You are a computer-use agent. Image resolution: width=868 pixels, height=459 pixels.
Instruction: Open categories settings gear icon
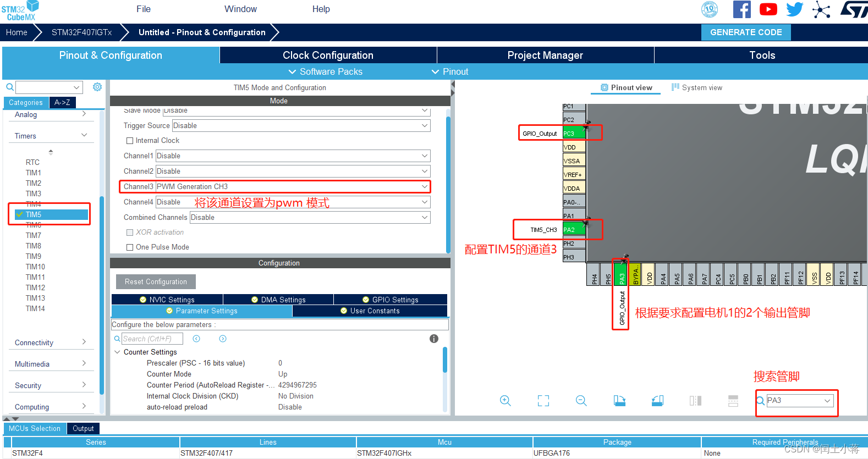97,87
